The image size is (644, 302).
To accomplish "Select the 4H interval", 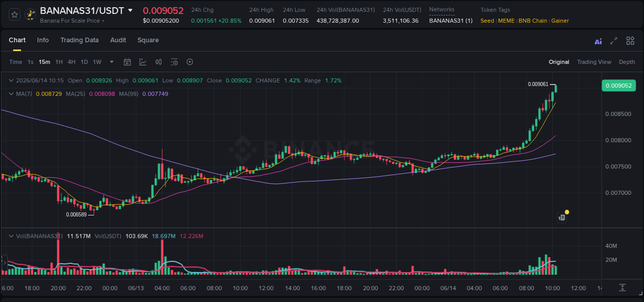I will [x=72, y=62].
